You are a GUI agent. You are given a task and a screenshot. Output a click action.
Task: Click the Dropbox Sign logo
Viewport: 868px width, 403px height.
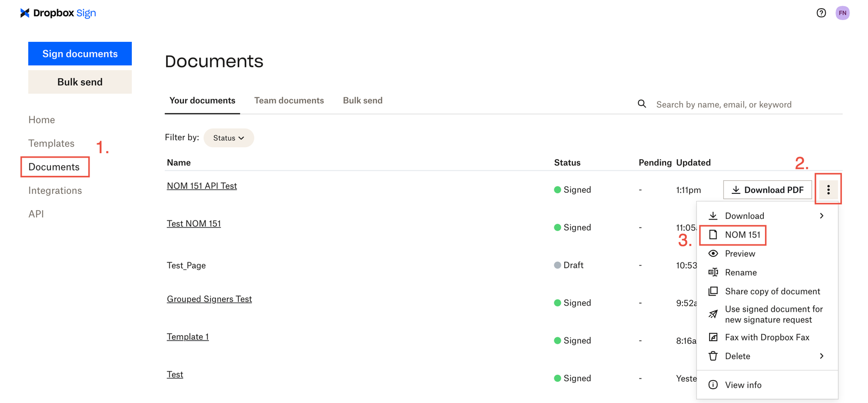click(58, 13)
